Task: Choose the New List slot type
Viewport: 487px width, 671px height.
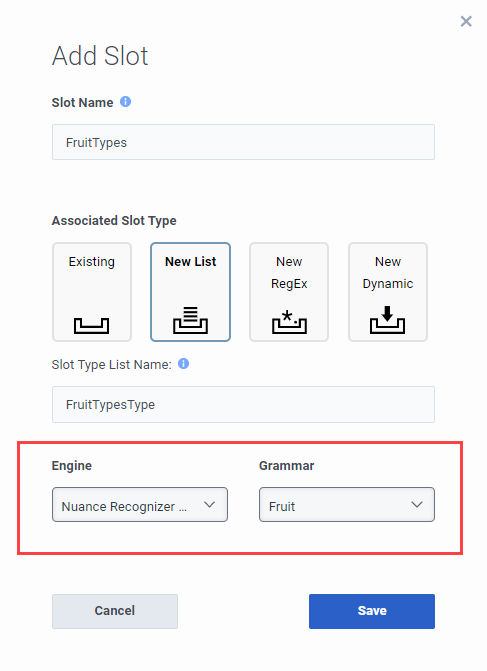Action: 190,292
